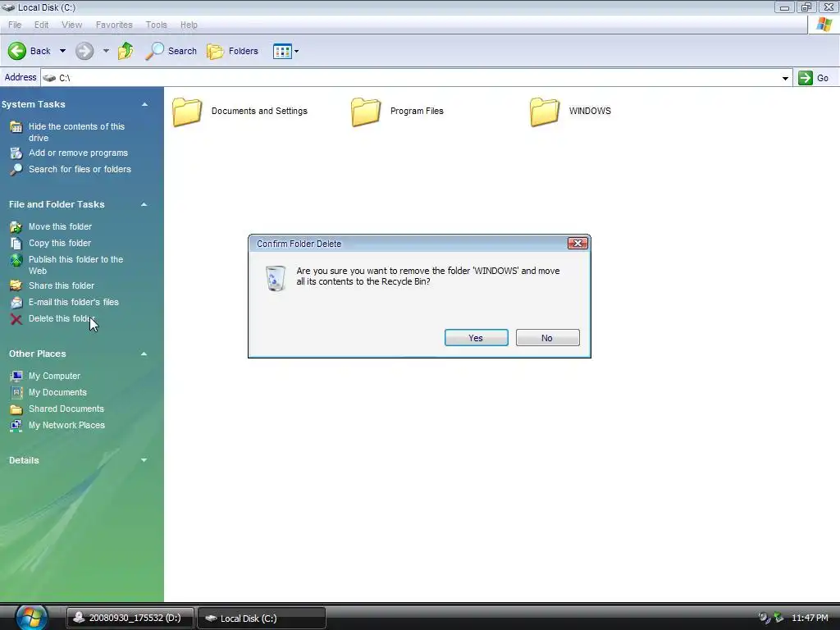Open the Views dropdown arrow
Viewport: 840px width, 630px height.
pyautogui.click(x=296, y=52)
